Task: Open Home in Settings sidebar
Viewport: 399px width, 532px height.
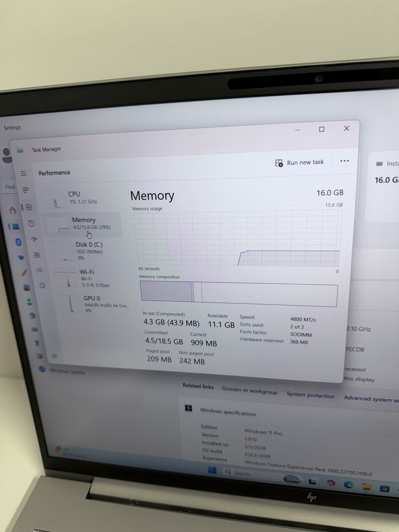Action: (13, 210)
